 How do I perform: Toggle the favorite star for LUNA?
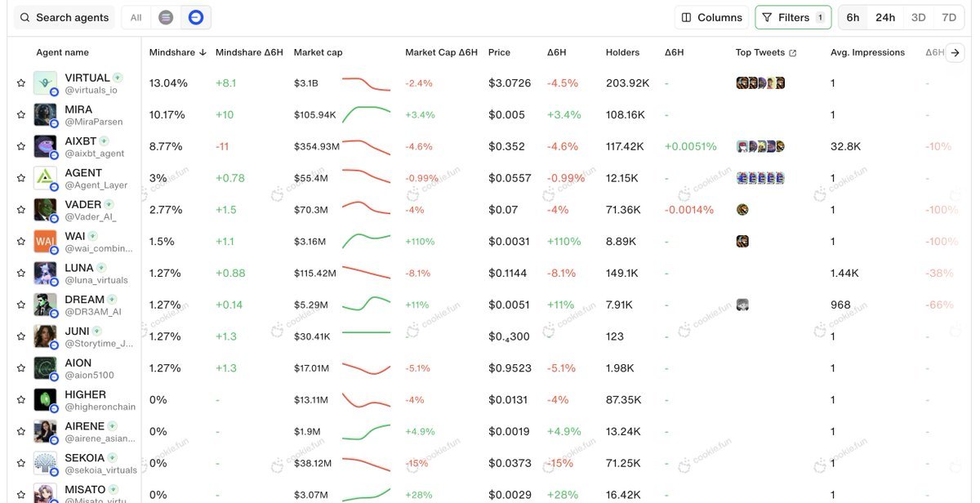click(21, 273)
